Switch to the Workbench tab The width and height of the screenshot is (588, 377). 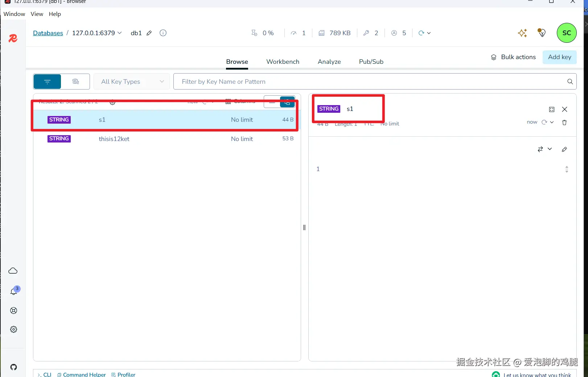pos(283,62)
